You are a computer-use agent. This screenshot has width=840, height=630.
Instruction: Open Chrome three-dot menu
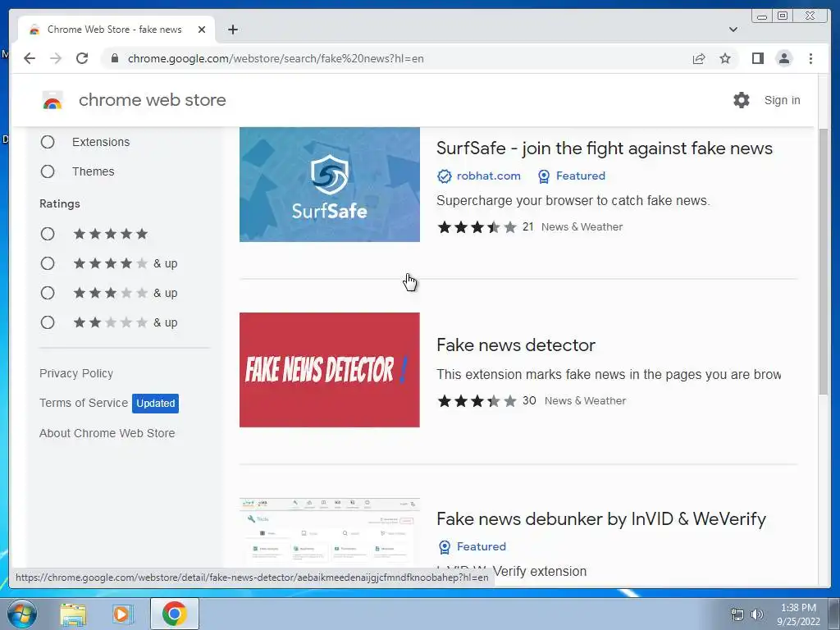[810, 58]
